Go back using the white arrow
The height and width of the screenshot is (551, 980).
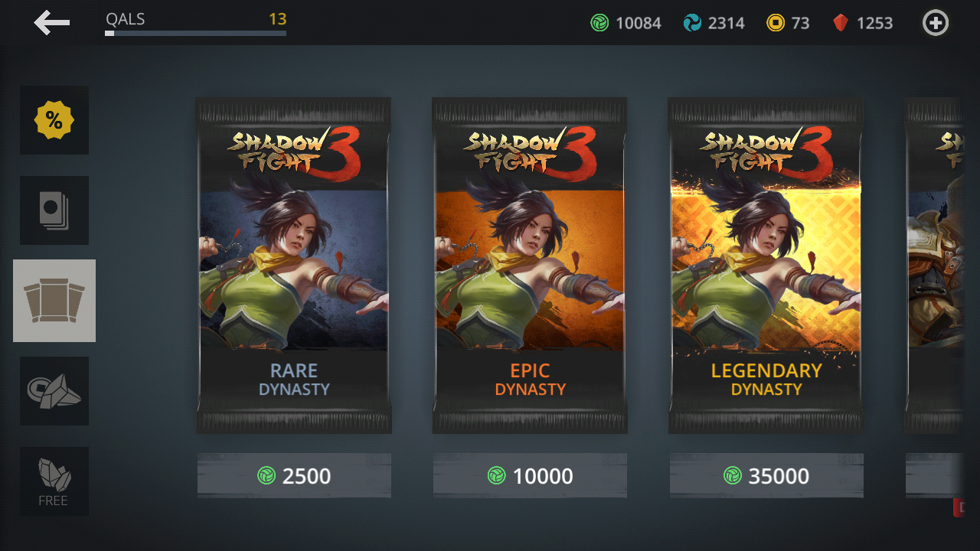[x=52, y=23]
